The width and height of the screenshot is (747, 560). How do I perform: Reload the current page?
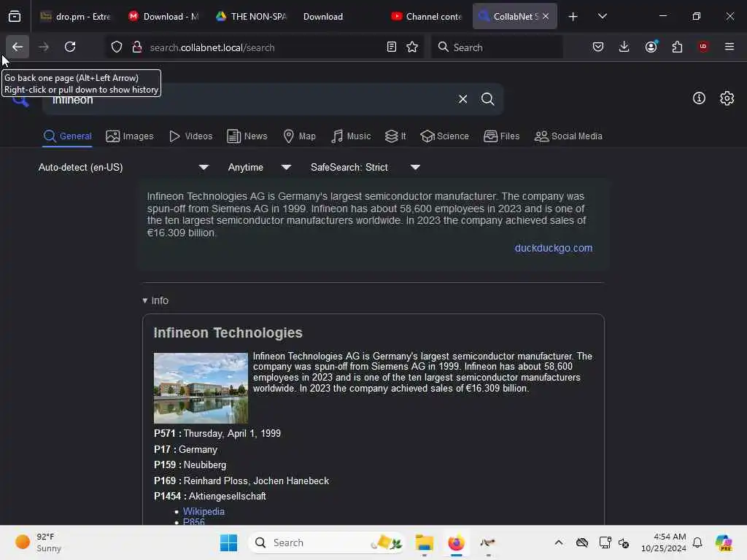70,47
